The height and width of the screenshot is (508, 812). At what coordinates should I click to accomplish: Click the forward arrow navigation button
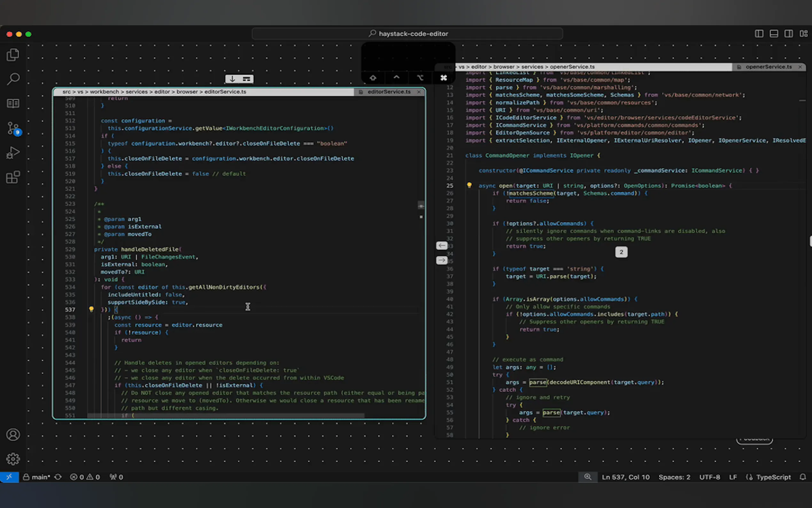click(x=441, y=260)
